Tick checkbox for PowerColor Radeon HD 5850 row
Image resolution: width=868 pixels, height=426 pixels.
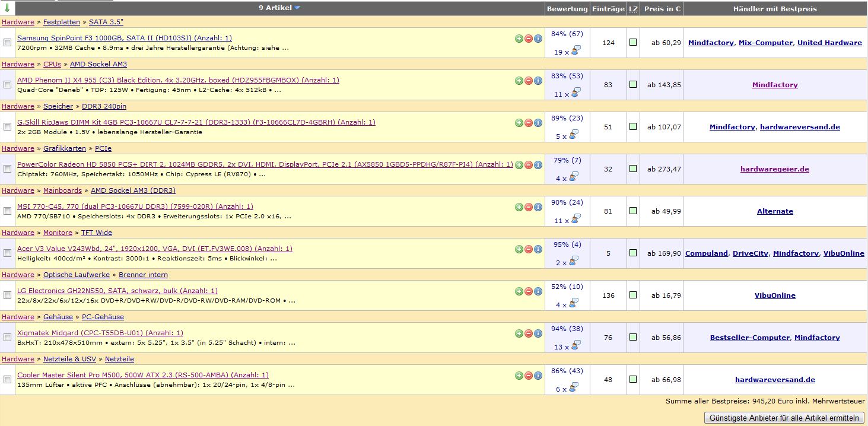(7, 169)
